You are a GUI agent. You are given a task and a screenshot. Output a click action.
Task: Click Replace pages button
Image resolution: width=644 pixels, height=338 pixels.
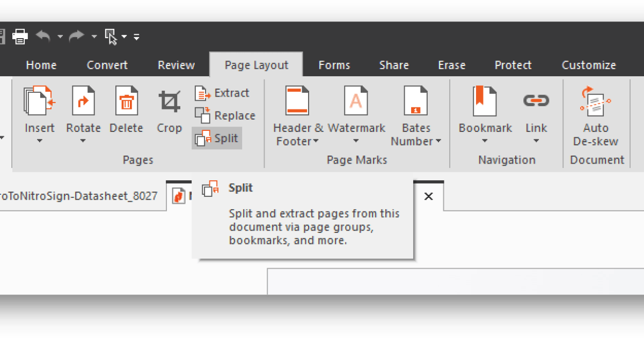[224, 115]
